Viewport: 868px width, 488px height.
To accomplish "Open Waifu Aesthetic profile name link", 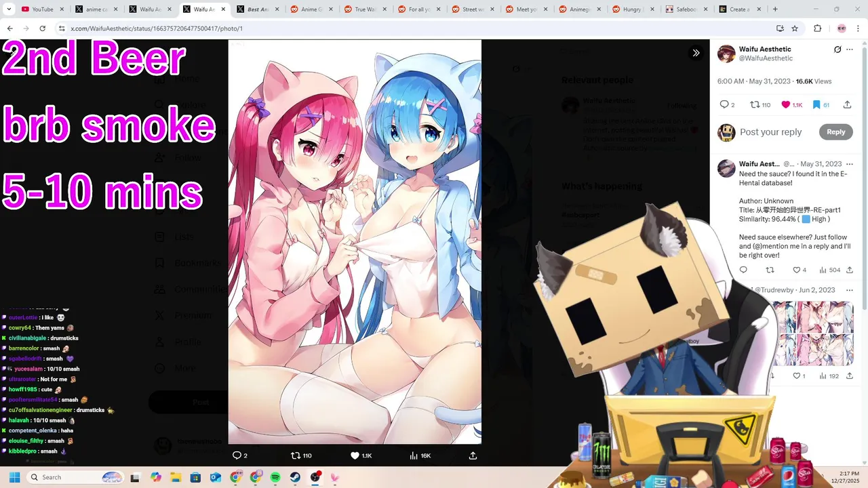I will [x=765, y=49].
